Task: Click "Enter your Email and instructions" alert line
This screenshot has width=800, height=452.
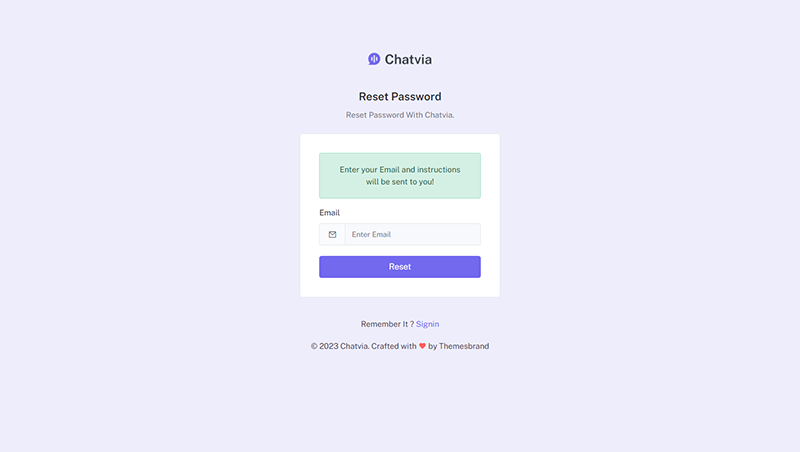Action: click(x=400, y=170)
